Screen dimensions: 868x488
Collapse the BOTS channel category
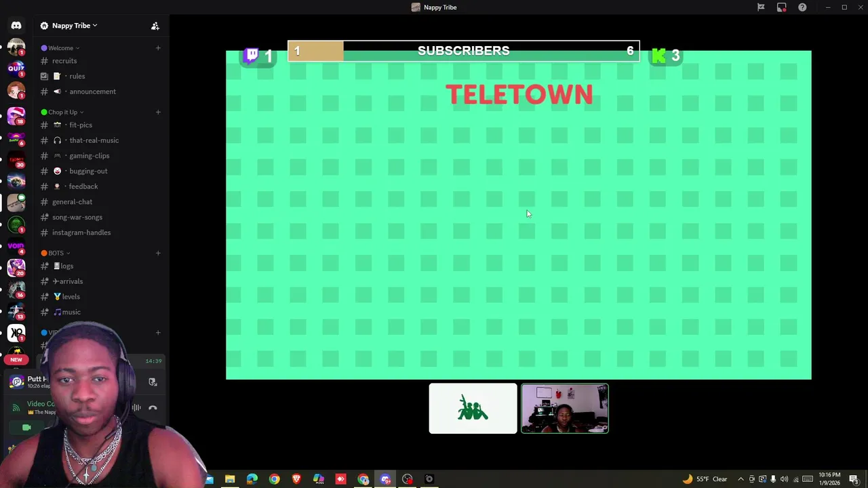[56, 253]
